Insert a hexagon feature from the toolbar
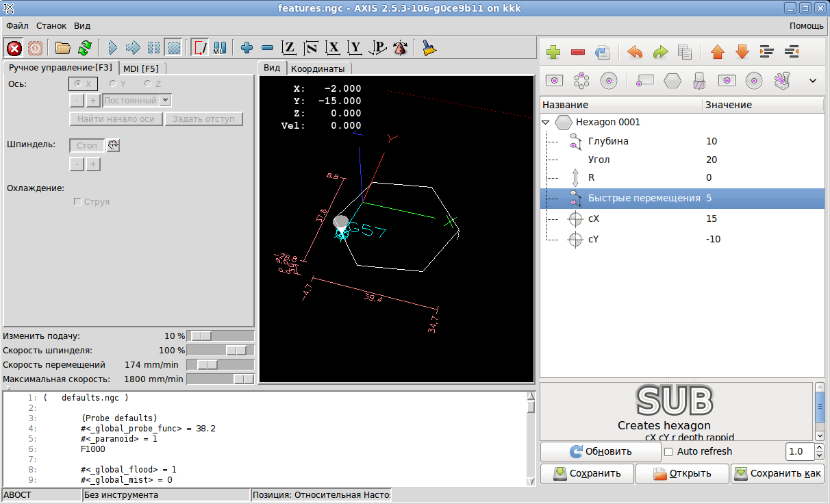The height and width of the screenshot is (504, 830). (672, 81)
